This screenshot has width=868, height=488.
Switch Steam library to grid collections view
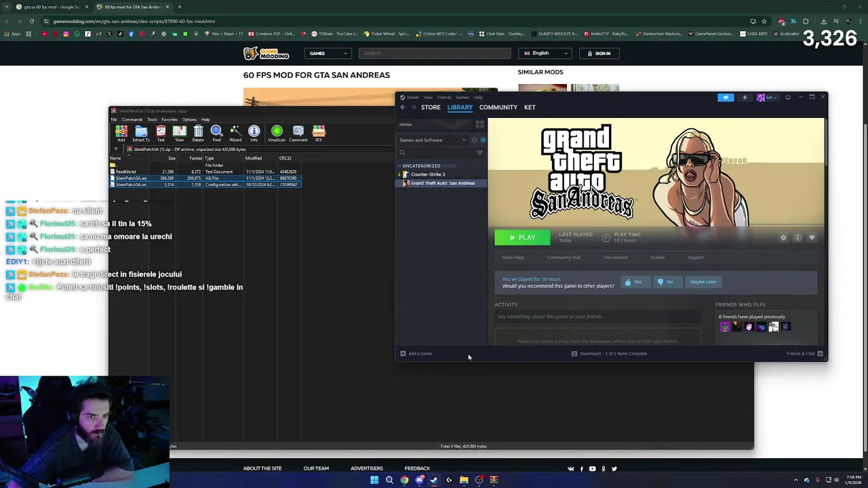click(479, 125)
